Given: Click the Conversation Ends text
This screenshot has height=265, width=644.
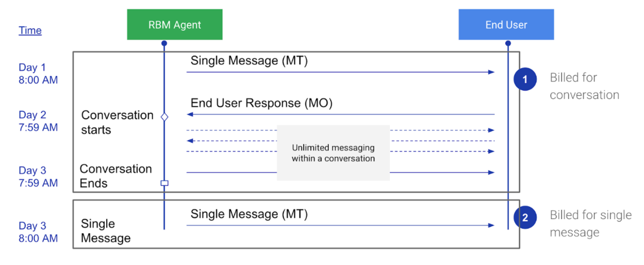Looking at the screenshot, I should pos(116,176).
